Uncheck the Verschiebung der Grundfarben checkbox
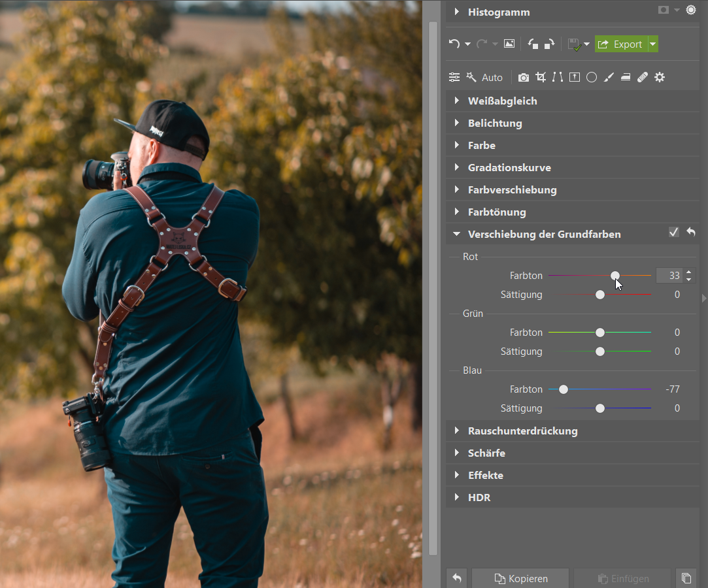Image resolution: width=708 pixels, height=588 pixels. tap(674, 233)
